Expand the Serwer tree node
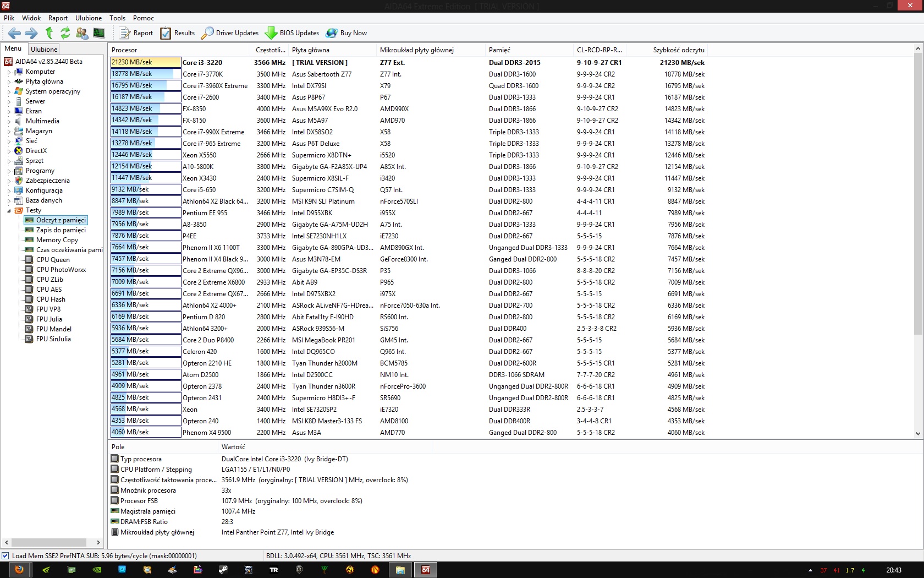The height and width of the screenshot is (578, 924). [x=9, y=102]
